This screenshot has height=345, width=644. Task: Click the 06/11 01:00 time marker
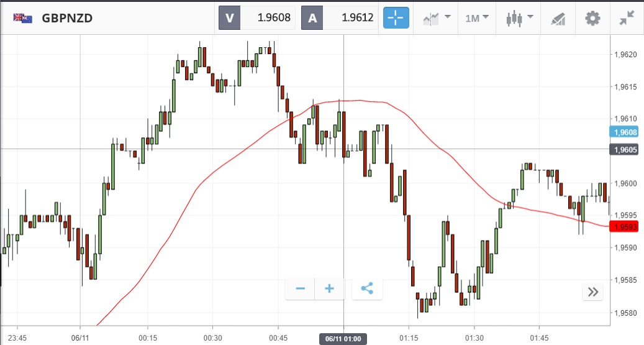(343, 339)
